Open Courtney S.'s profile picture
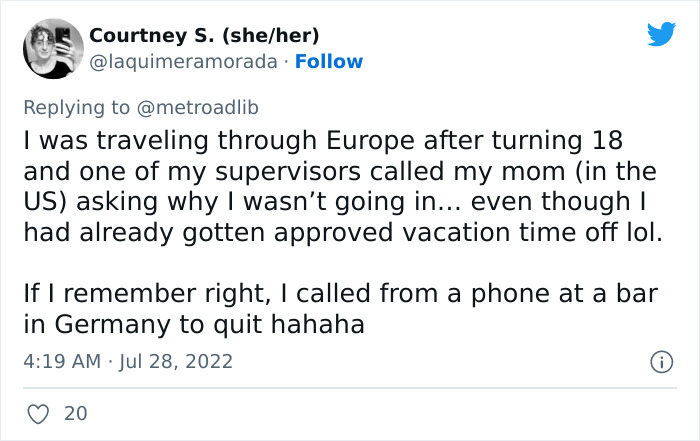The height and width of the screenshot is (441, 700). pos(48,48)
